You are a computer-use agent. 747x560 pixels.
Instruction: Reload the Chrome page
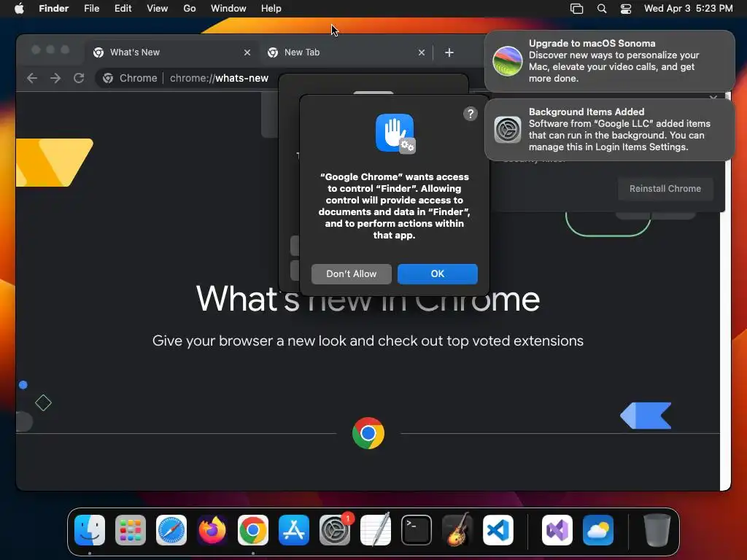[x=79, y=78]
